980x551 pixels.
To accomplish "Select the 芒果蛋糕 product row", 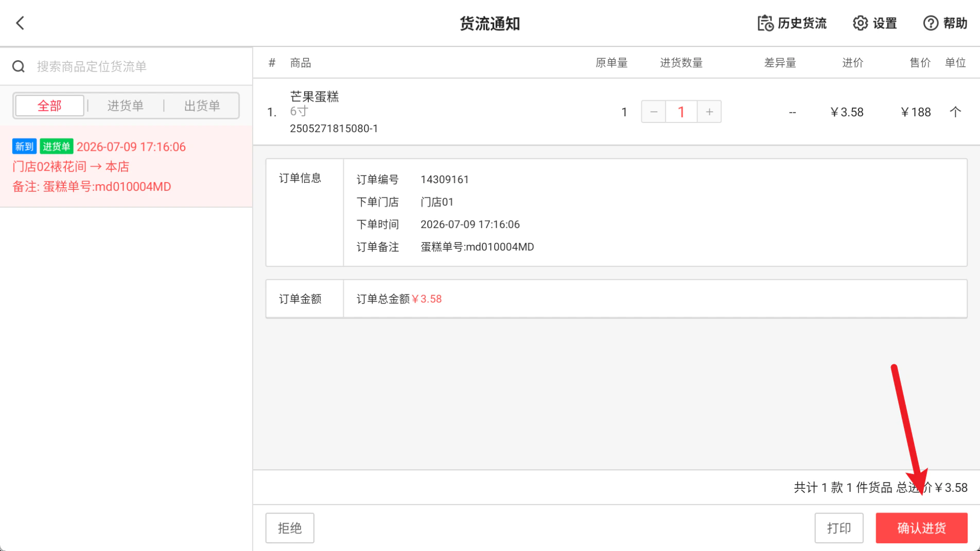I will click(x=616, y=112).
